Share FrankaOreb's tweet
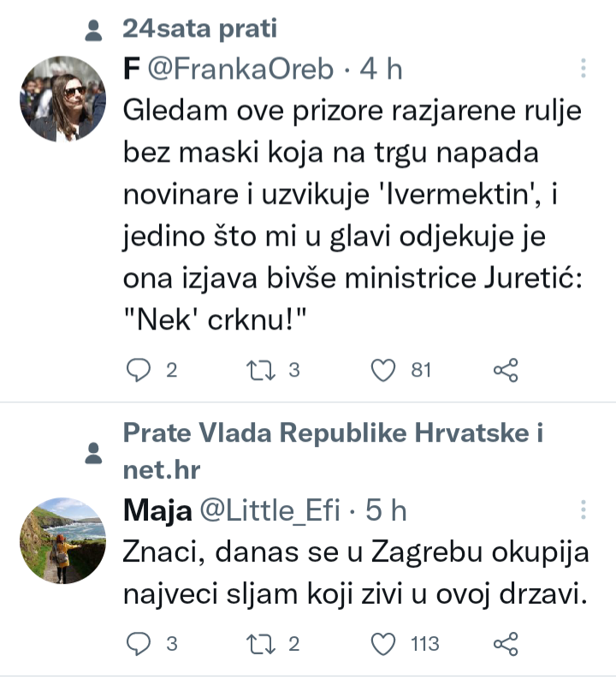The height and width of the screenshot is (685, 616). (x=506, y=370)
